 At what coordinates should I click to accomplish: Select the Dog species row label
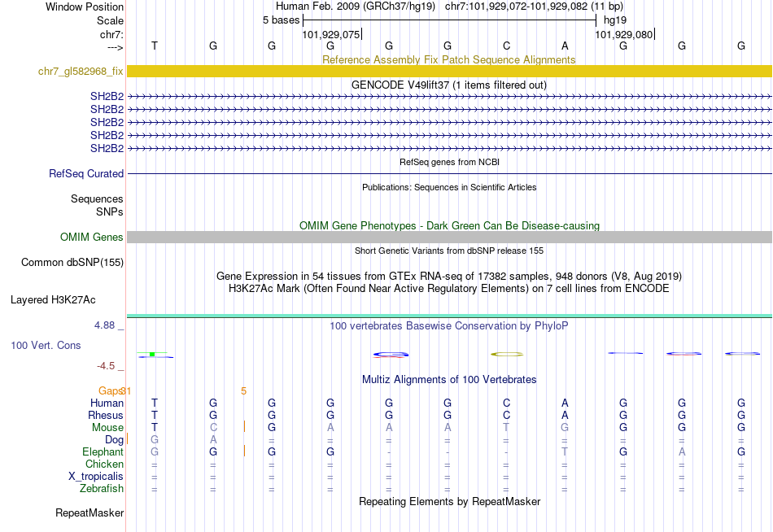click(x=114, y=440)
